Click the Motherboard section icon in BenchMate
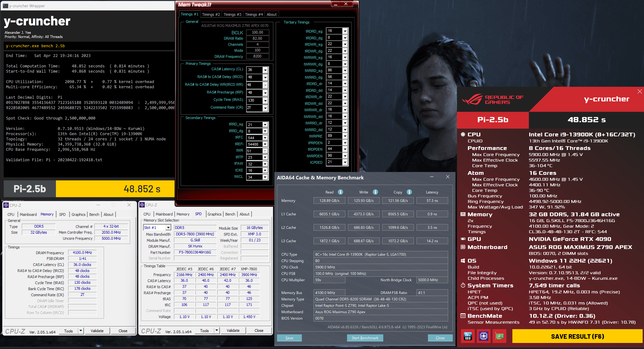The image size is (644, 349). click(463, 247)
